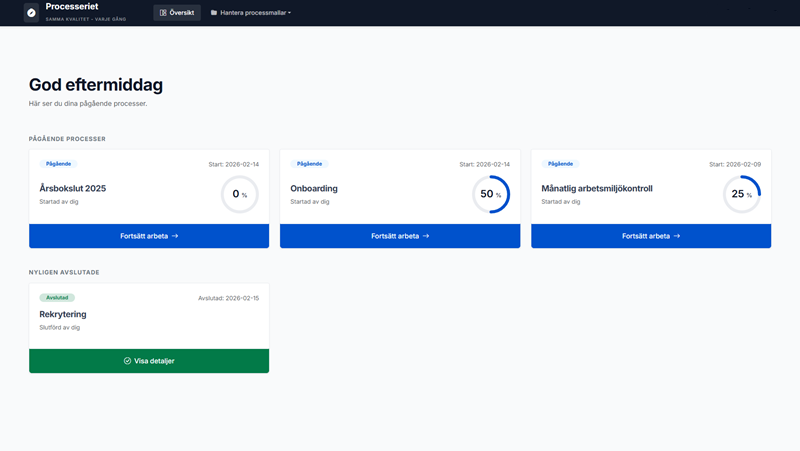Click the Avslutad badge on Rekrytering
Viewport: 800px width, 451px height.
click(57, 297)
